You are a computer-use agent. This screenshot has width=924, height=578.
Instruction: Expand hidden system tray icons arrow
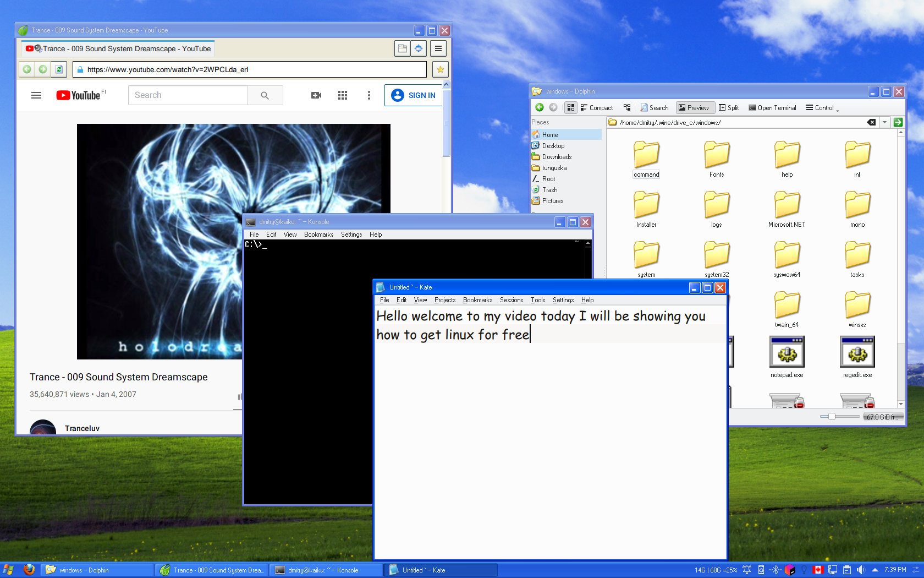point(875,570)
